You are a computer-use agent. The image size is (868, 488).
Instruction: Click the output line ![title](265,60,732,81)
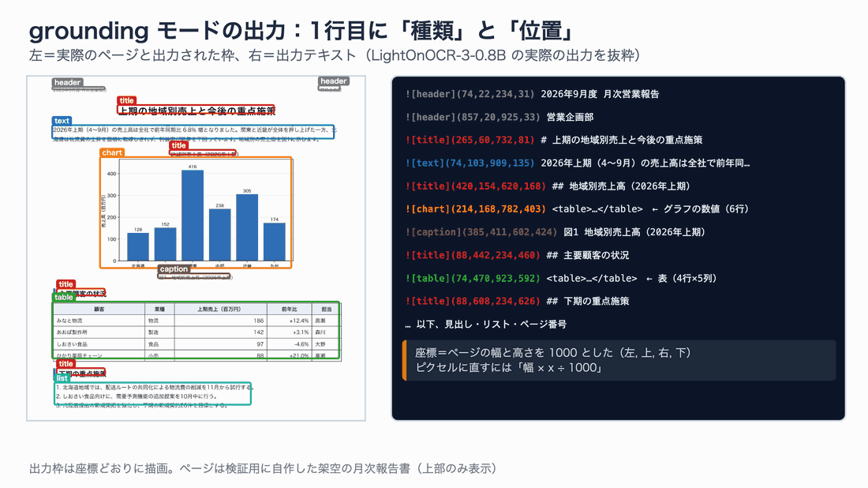click(x=554, y=140)
